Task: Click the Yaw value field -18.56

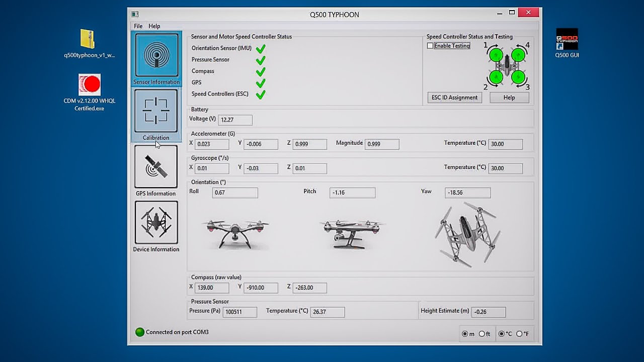Action: pyautogui.click(x=468, y=193)
